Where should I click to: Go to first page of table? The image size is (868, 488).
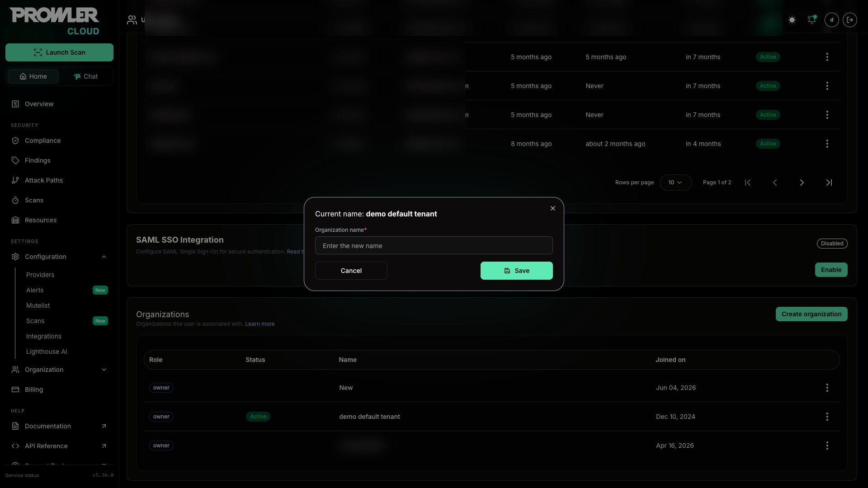748,183
